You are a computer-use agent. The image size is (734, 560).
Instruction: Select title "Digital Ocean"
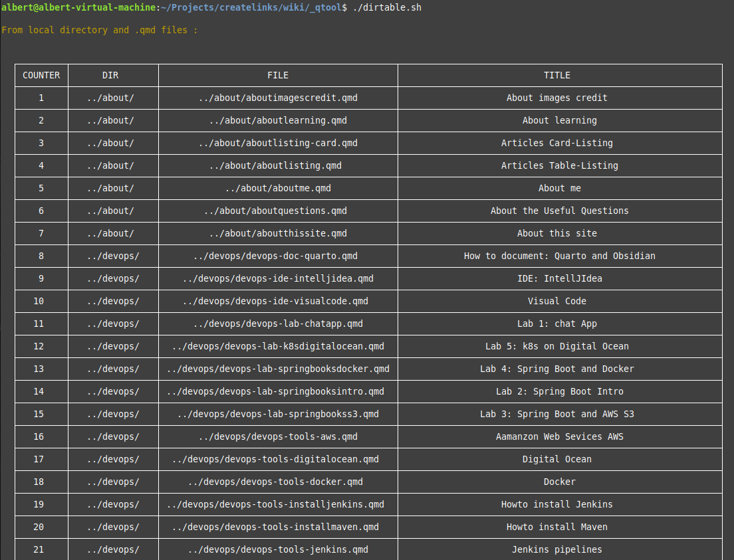(557, 459)
